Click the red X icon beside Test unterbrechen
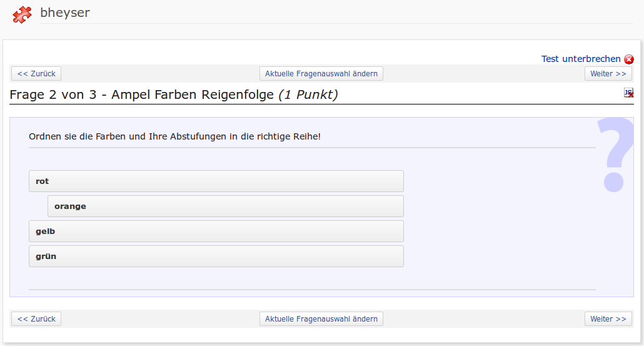Screen dimensions: 644x346 629,59
